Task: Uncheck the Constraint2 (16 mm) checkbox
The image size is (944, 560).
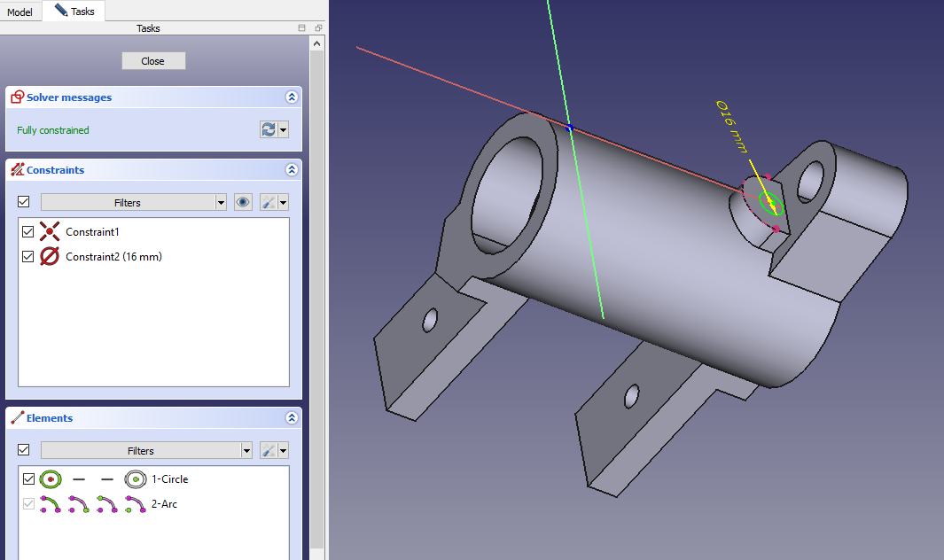Action: click(27, 257)
